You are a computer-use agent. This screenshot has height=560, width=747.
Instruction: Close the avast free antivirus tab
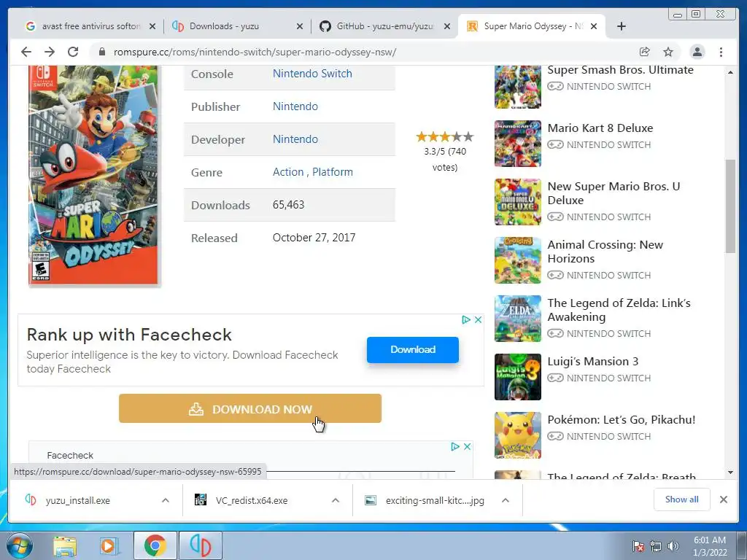point(152,26)
